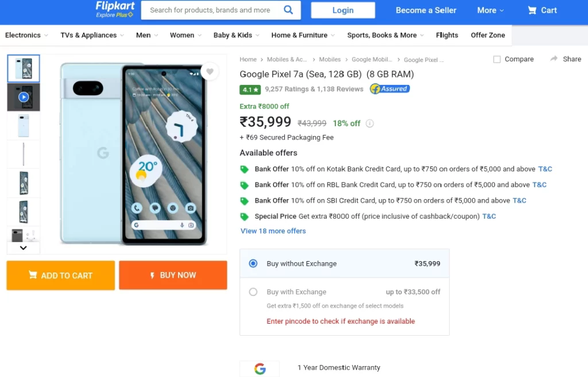The image size is (588, 377).
Task: Click the product search input field
Action: (x=210, y=10)
